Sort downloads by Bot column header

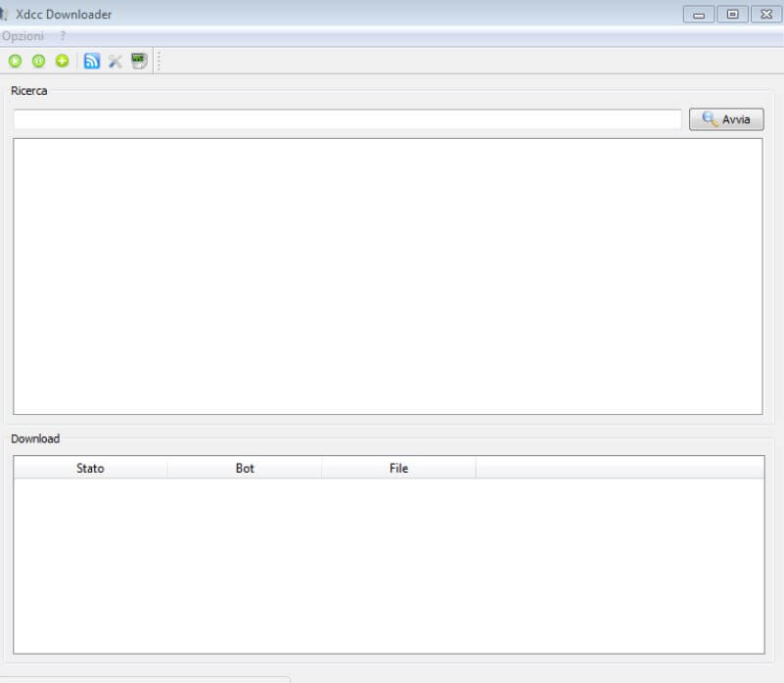point(245,468)
